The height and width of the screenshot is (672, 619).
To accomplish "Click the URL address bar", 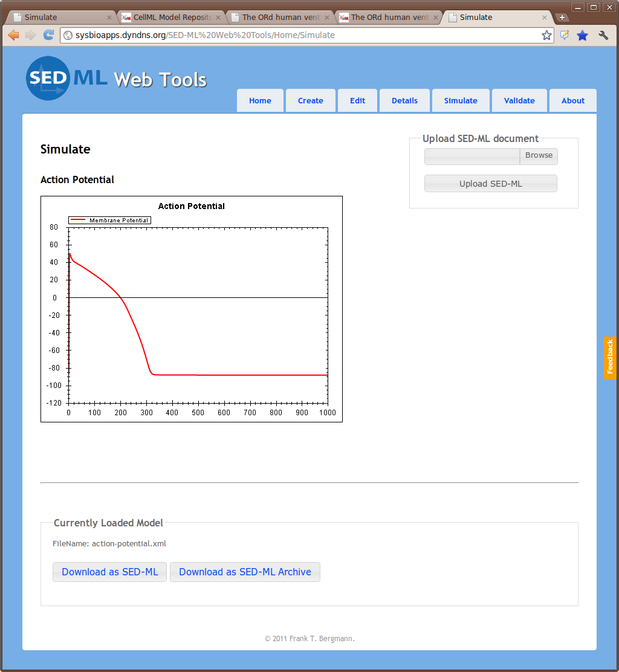I will 302,35.
